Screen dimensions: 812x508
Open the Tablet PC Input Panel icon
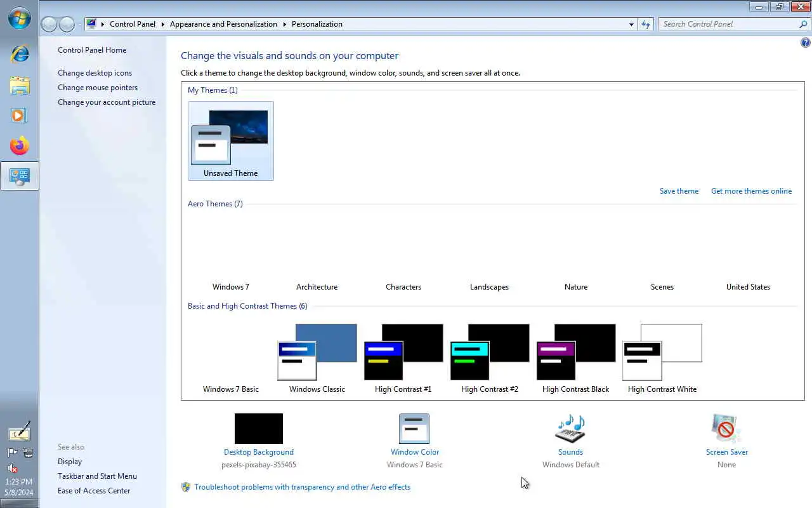[20, 432]
